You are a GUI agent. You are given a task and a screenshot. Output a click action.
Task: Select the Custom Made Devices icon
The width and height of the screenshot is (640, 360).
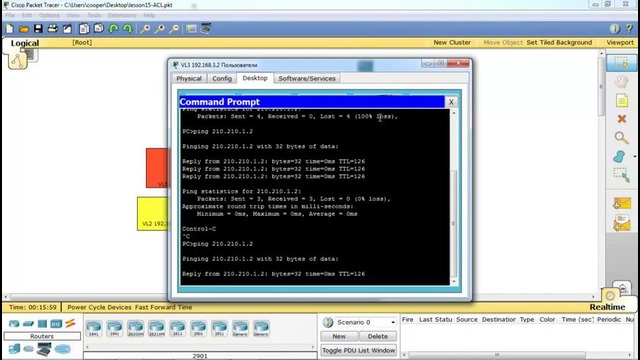[44, 349]
